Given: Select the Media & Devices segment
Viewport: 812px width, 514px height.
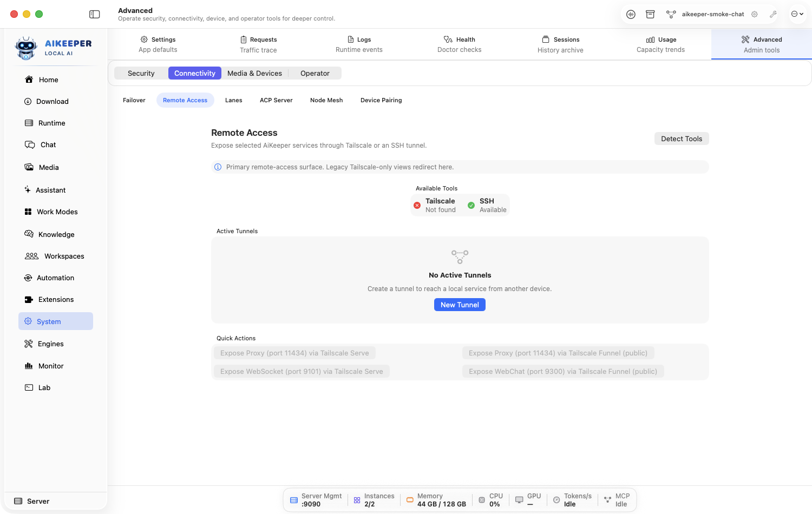Looking at the screenshot, I should pyautogui.click(x=254, y=73).
